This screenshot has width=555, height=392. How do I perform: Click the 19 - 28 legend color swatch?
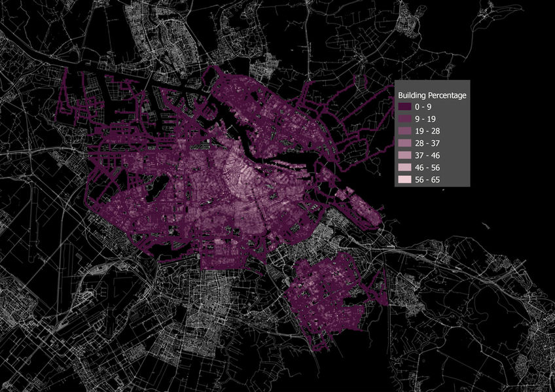pos(404,131)
